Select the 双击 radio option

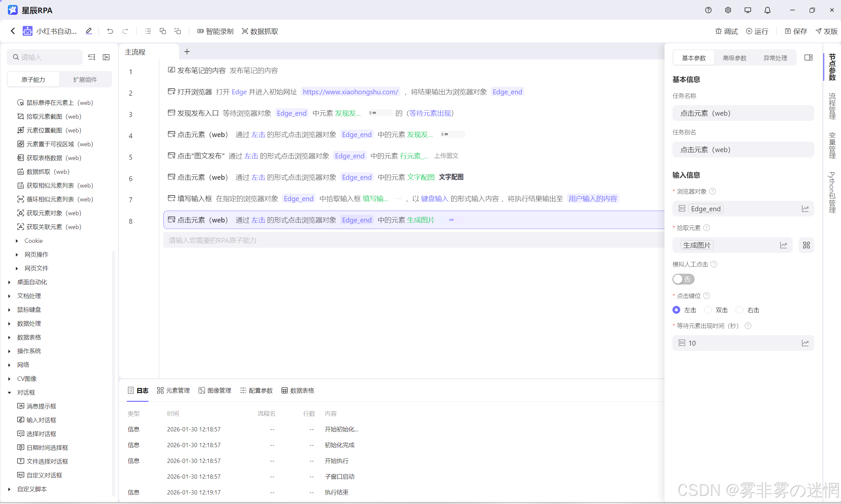click(x=708, y=310)
